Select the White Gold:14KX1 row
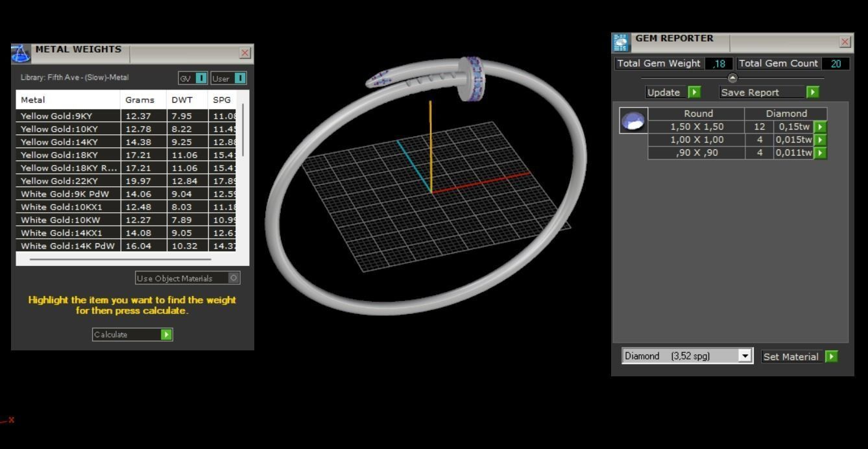The image size is (868, 449). tap(127, 233)
